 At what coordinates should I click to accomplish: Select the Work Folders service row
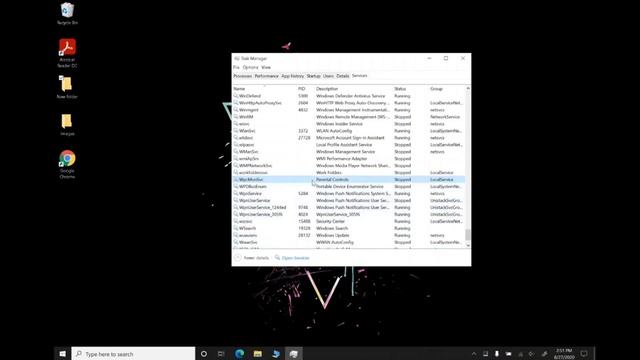click(349, 173)
